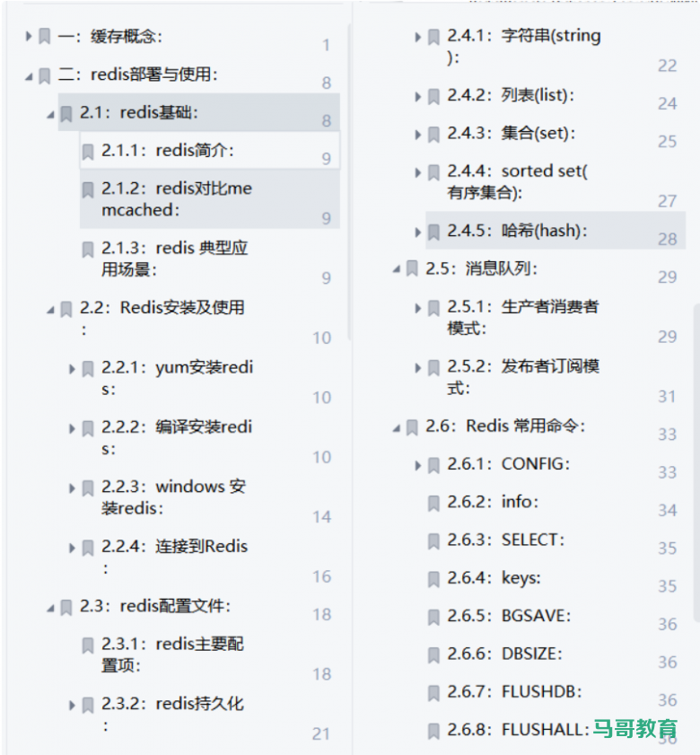Click the bookmark icon for 2.6.5 BGSAVE
The image size is (700, 755).
click(x=433, y=617)
